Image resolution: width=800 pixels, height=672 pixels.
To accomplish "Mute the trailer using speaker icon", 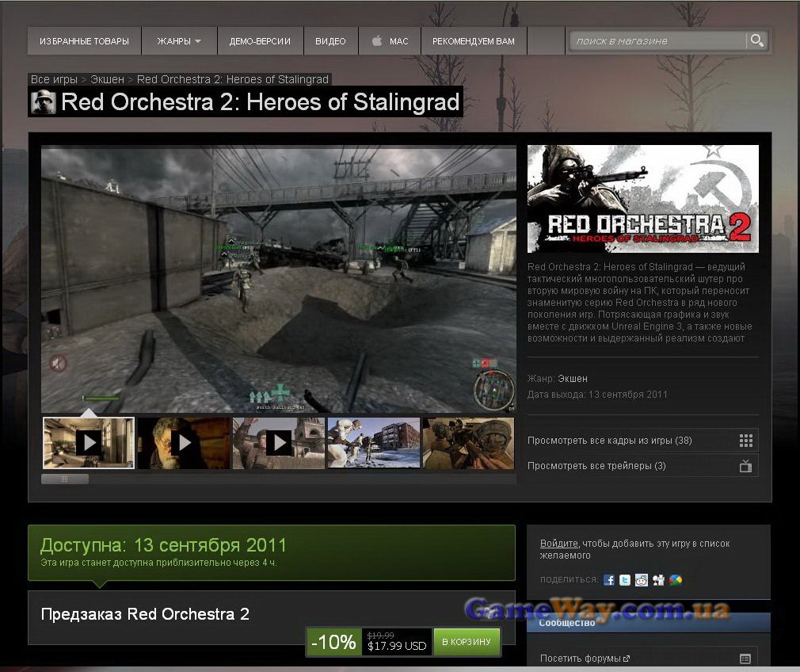I will 58,364.
